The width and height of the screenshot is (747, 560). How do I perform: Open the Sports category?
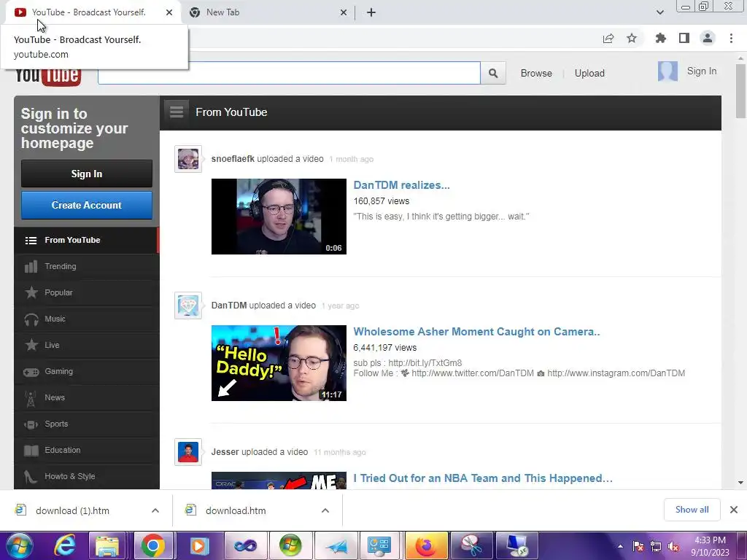87,424
